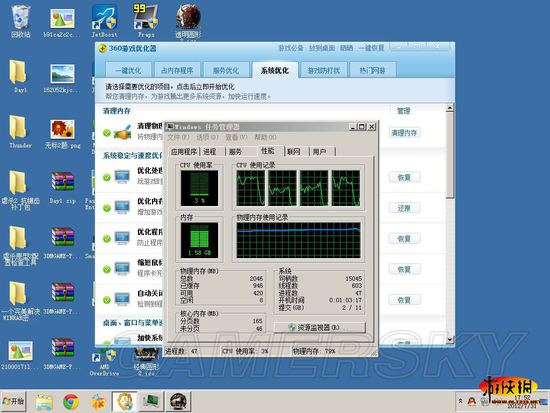
Task: Switch to 应用程序 tab in Task Manager
Action: 183,152
